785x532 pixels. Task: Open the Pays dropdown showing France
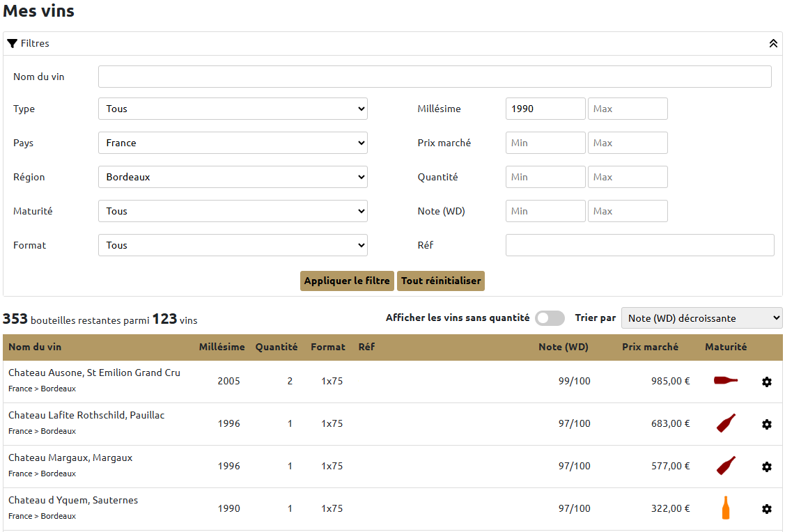point(233,143)
